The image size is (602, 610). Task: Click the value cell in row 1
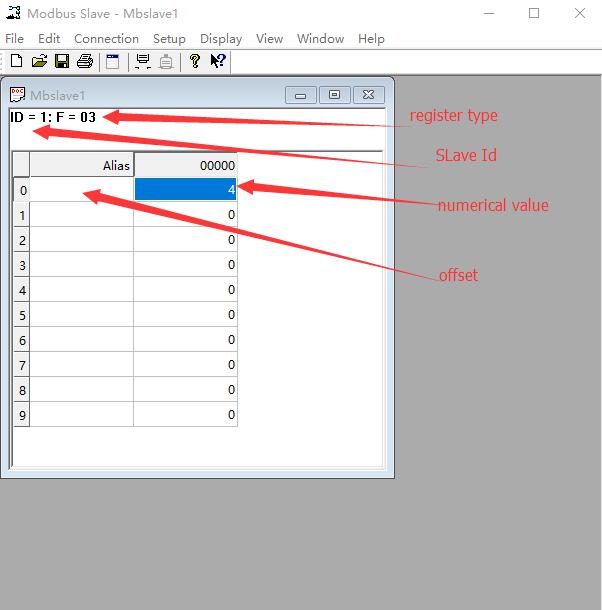(186, 215)
